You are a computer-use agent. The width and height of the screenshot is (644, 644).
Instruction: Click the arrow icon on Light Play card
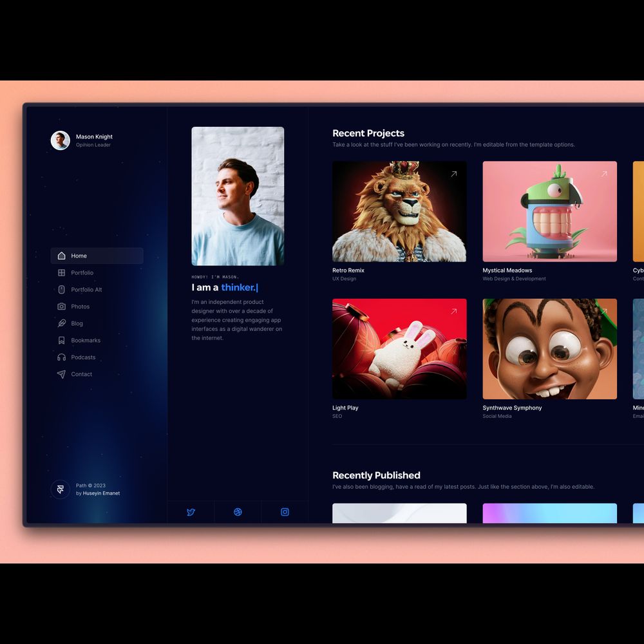coord(453,311)
